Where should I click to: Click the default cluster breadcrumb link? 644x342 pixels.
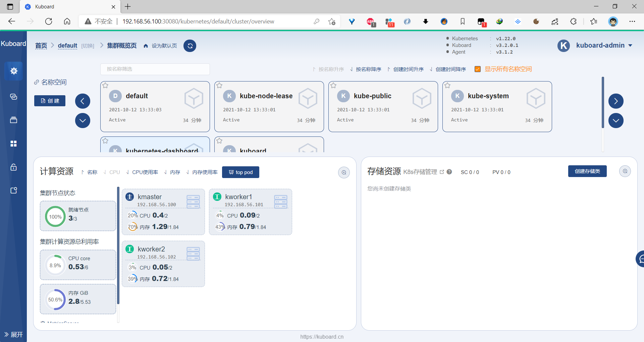click(67, 46)
